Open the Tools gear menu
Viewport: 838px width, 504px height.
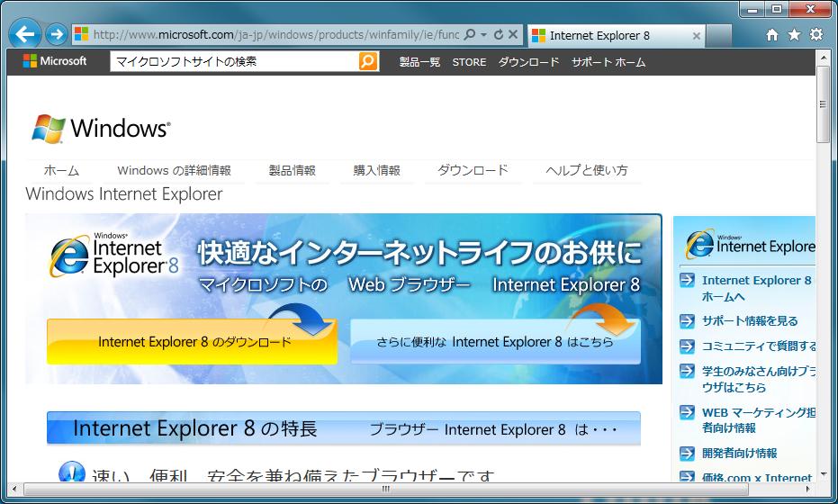816,35
